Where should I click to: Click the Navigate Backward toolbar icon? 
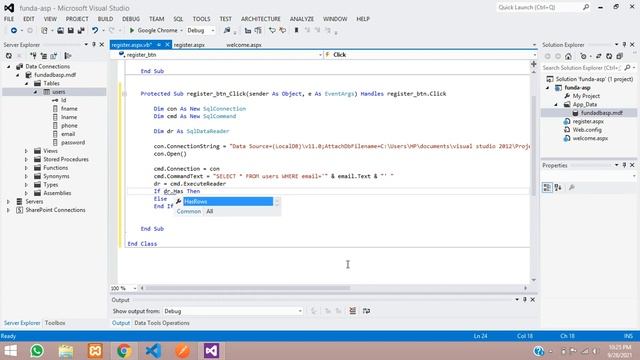coord(13,31)
